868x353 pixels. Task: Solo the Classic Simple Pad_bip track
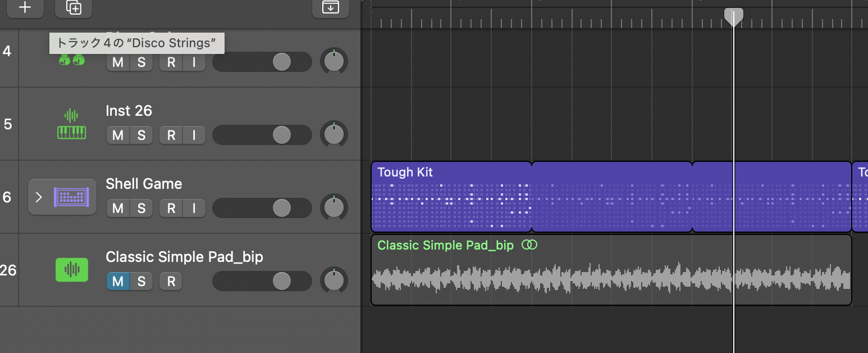point(141,281)
